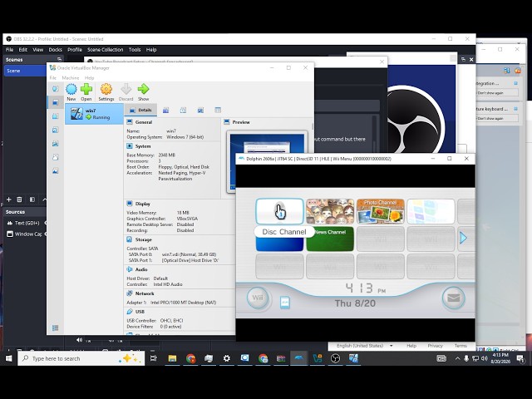Click the win7 VM preview thumbnail
532x399 pixels.
click(x=267, y=161)
